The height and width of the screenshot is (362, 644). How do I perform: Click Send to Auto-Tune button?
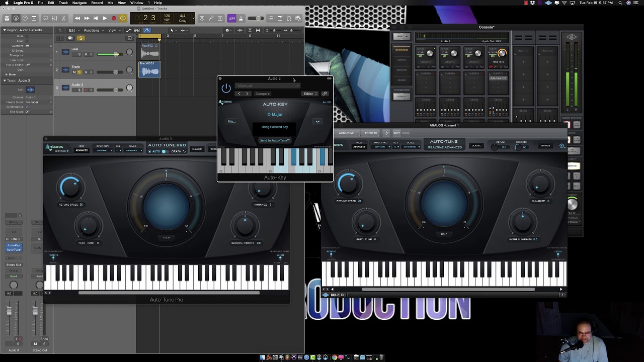coord(275,140)
